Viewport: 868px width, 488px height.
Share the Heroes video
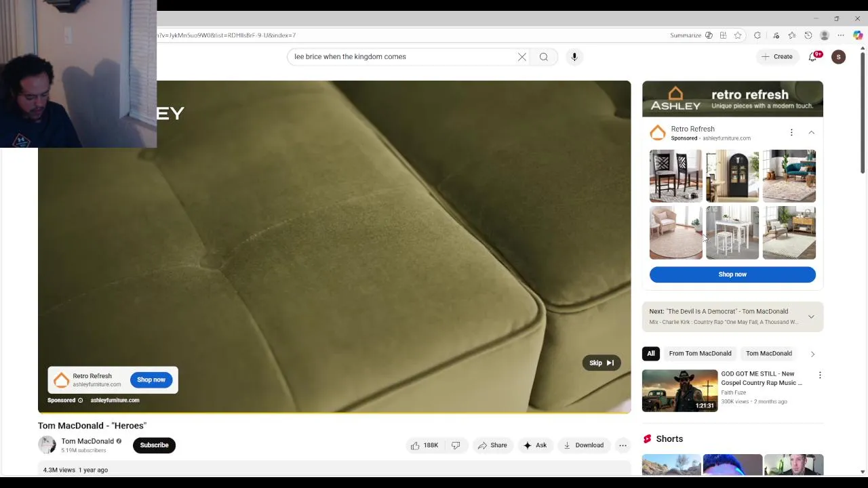point(492,445)
